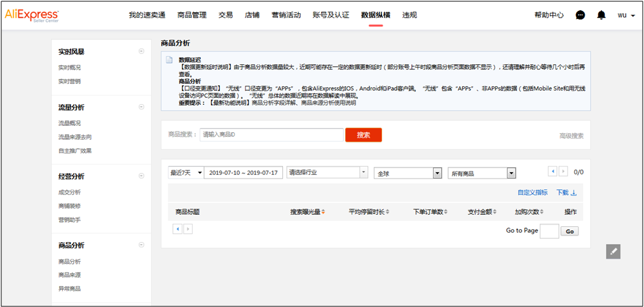Open the 商品管理 top menu item

click(191, 15)
